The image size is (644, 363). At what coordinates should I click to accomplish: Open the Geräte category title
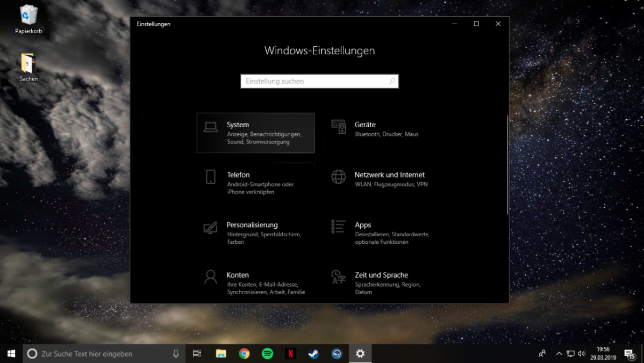point(365,125)
